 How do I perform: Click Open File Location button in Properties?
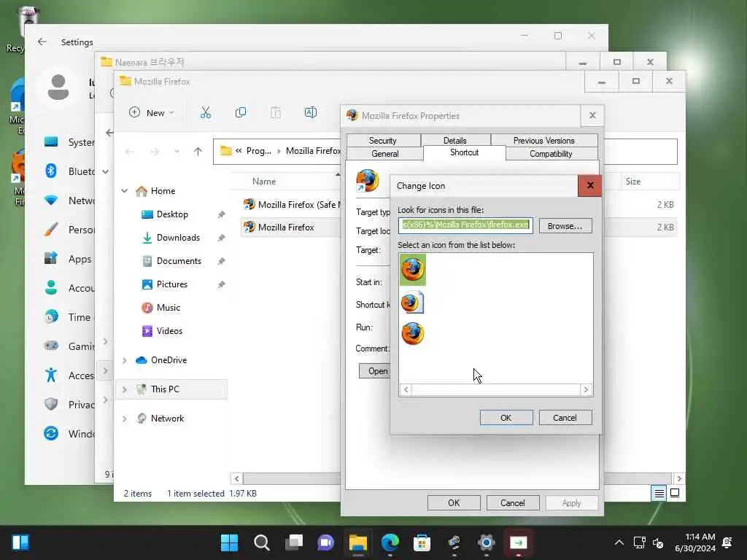[375, 371]
